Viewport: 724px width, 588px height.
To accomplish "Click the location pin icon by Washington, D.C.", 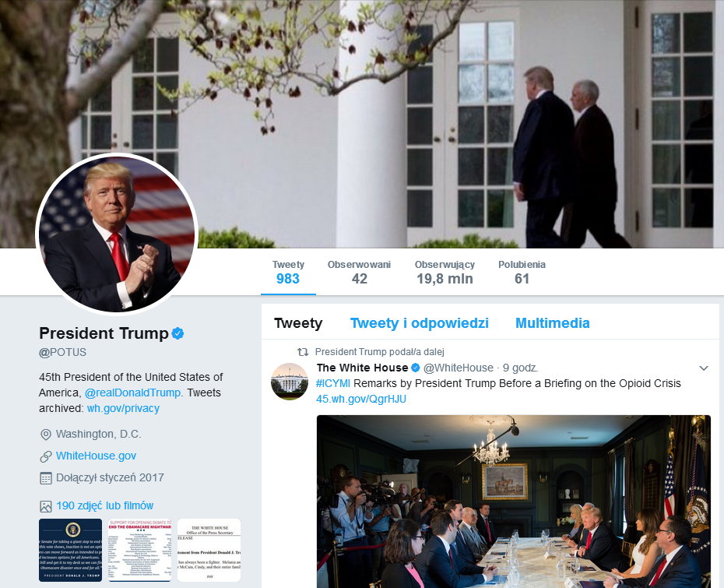I will click(46, 435).
